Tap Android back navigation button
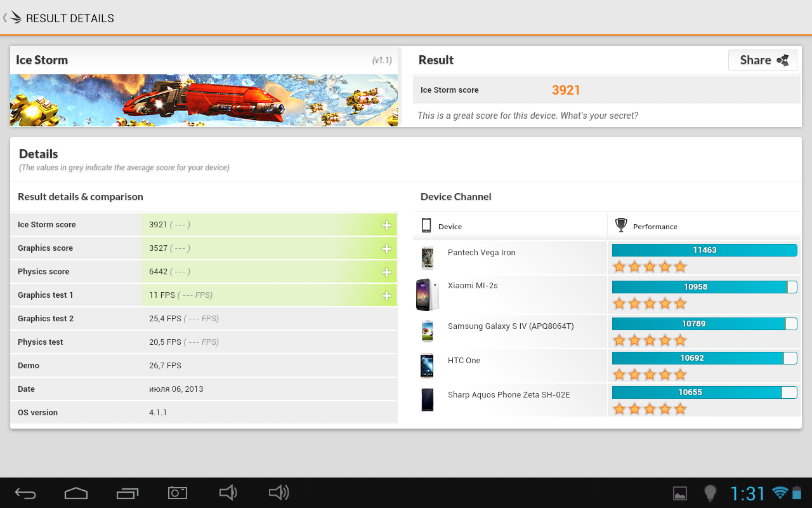This screenshot has width=812, height=508. [25, 493]
